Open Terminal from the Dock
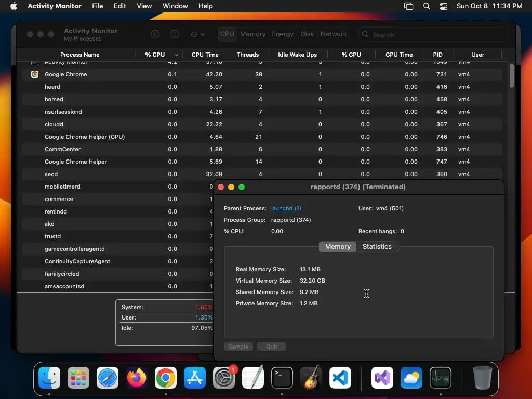The width and height of the screenshot is (532, 399). coord(282,378)
